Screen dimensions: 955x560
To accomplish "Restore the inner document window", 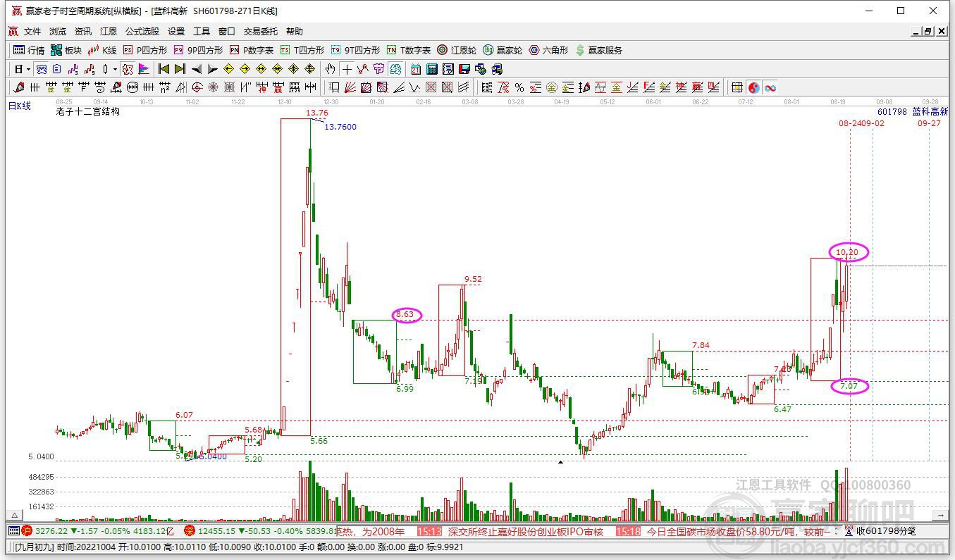I will click(x=928, y=32).
